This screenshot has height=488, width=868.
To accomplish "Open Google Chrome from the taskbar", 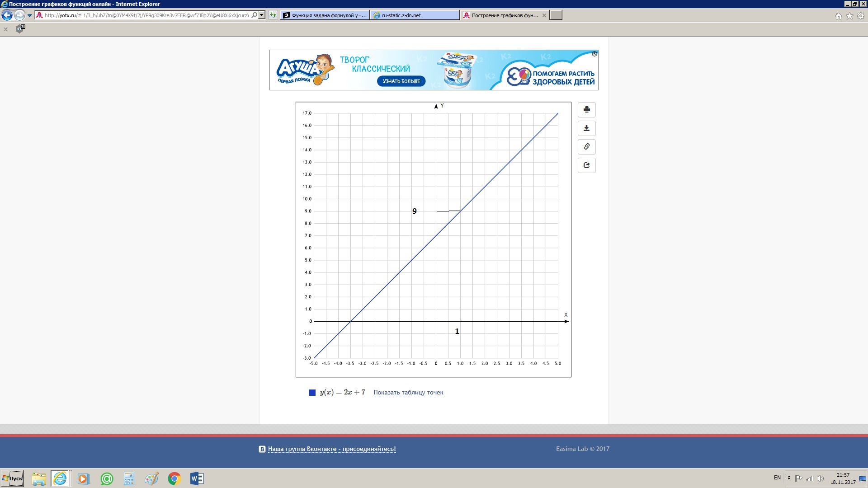I will pos(174,479).
